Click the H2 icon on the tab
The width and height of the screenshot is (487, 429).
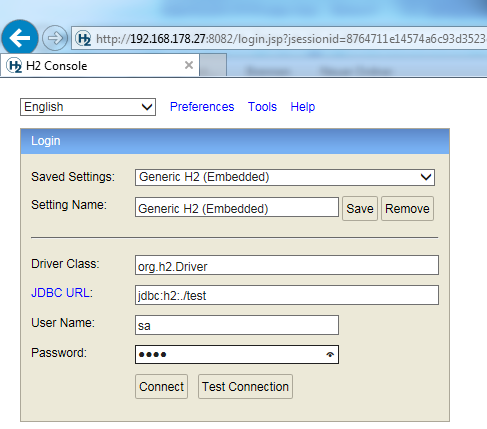(14, 65)
